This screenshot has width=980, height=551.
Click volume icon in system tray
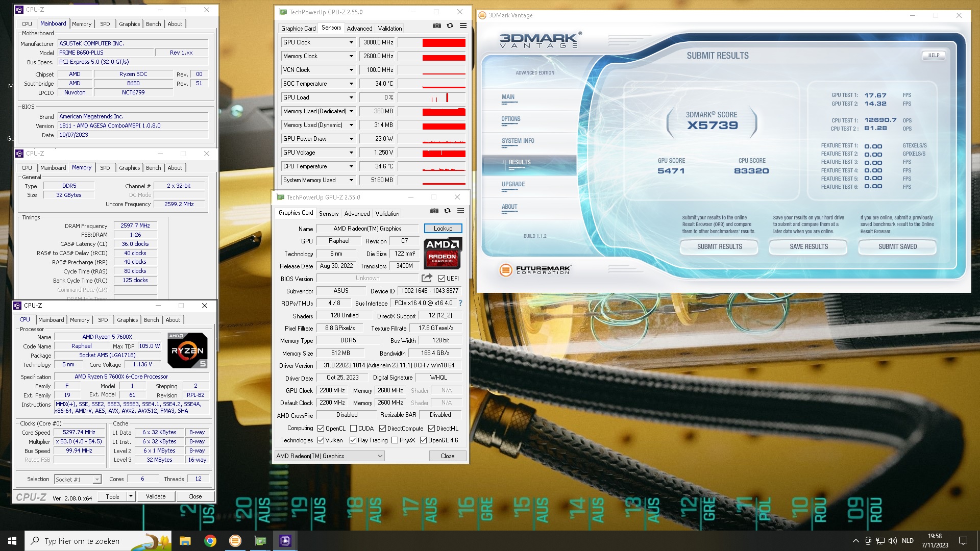(892, 541)
